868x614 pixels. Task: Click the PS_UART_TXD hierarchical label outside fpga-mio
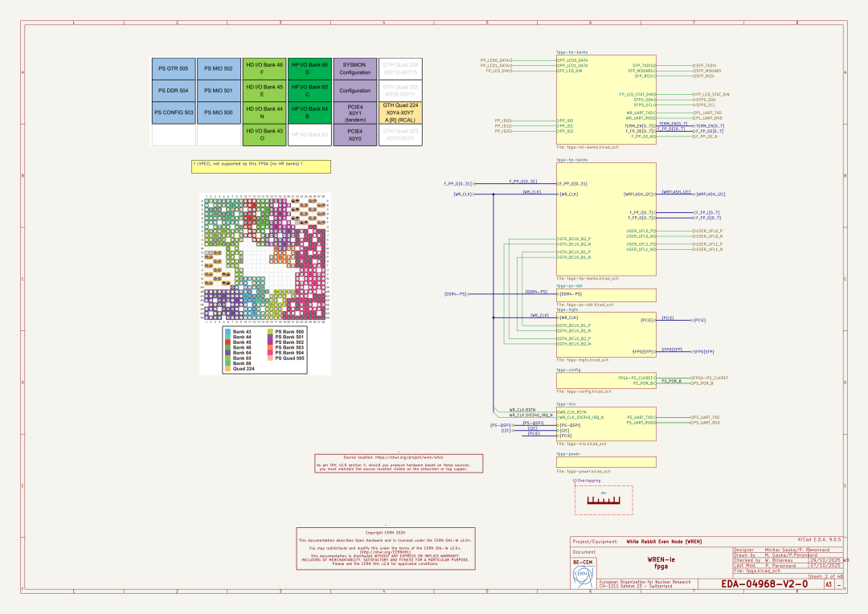[706, 417]
